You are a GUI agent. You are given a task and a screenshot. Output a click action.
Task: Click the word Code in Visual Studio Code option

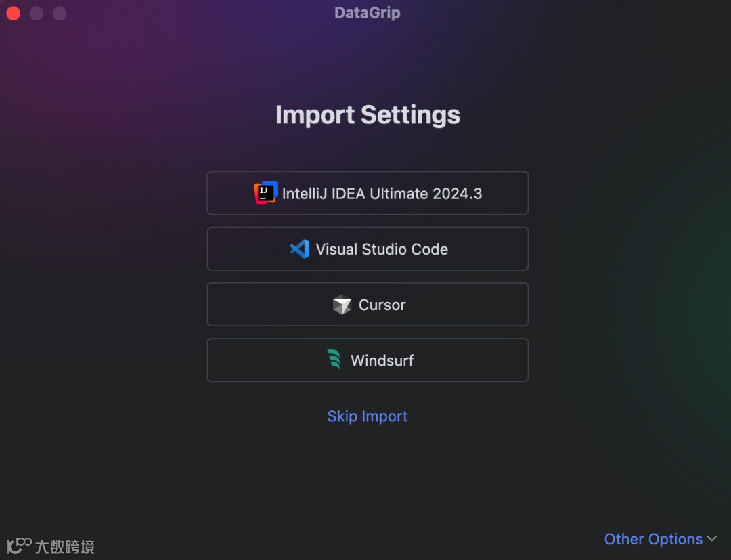pos(430,249)
